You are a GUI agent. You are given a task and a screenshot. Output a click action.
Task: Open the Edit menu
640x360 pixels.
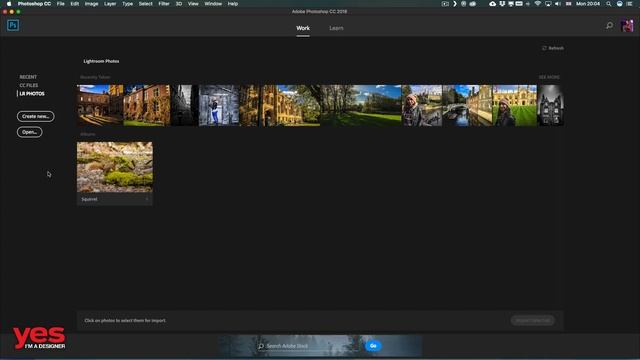pos(75,4)
